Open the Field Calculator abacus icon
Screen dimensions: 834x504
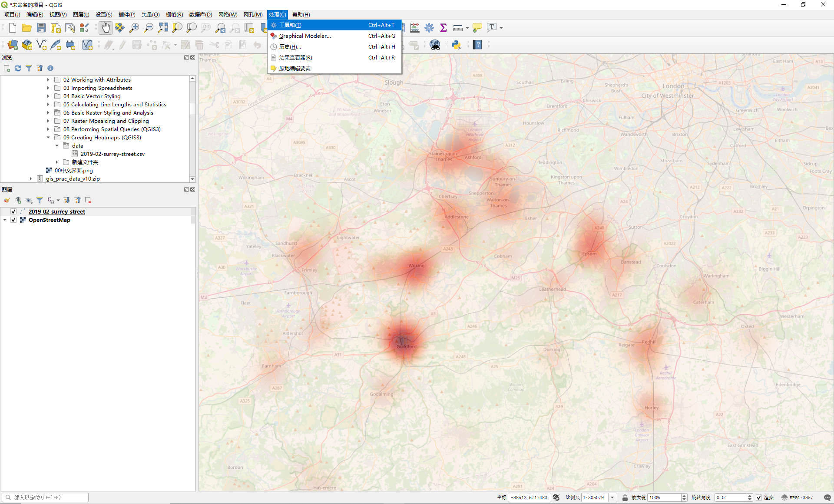[x=415, y=28]
